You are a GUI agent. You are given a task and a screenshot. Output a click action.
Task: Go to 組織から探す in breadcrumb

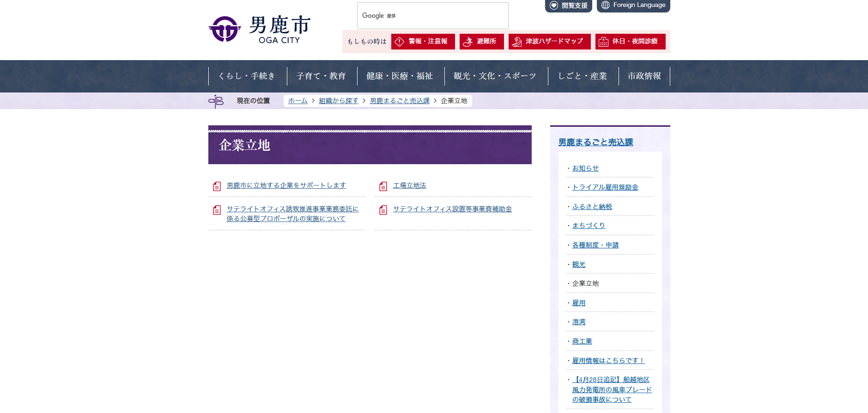339,101
